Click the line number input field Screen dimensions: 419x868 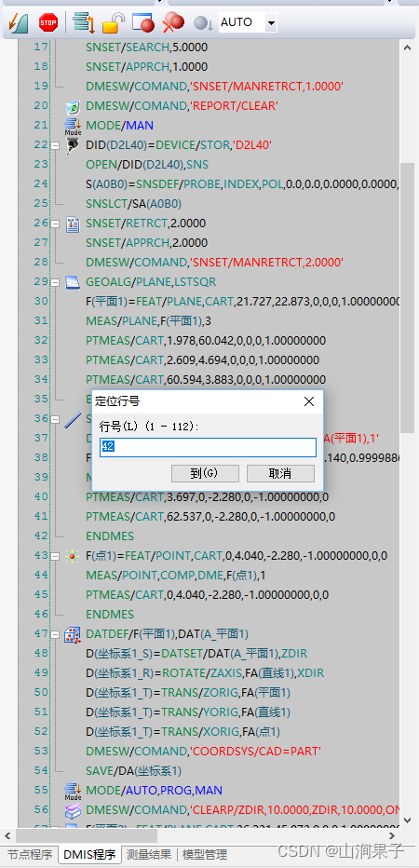pyautogui.click(x=208, y=447)
